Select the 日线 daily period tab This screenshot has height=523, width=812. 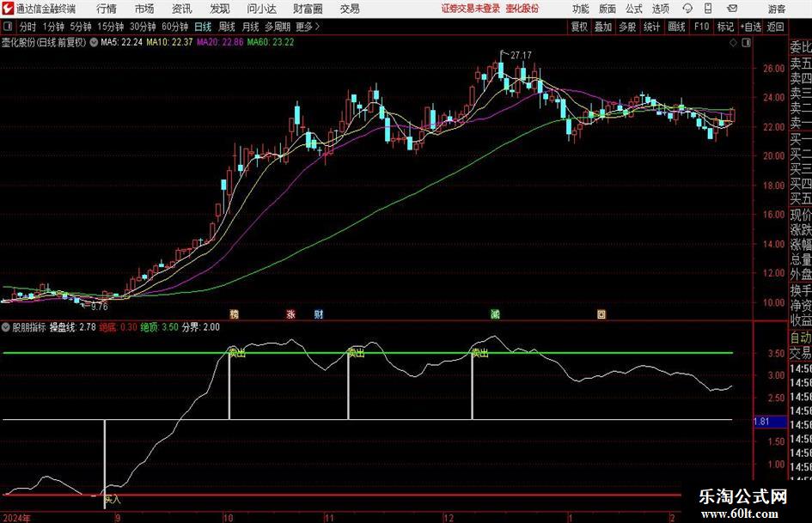click(x=203, y=27)
